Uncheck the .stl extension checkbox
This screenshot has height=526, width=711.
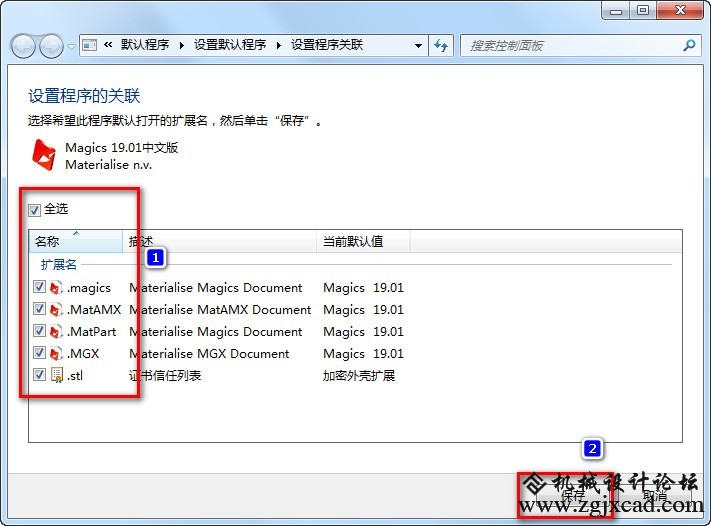[x=39, y=375]
